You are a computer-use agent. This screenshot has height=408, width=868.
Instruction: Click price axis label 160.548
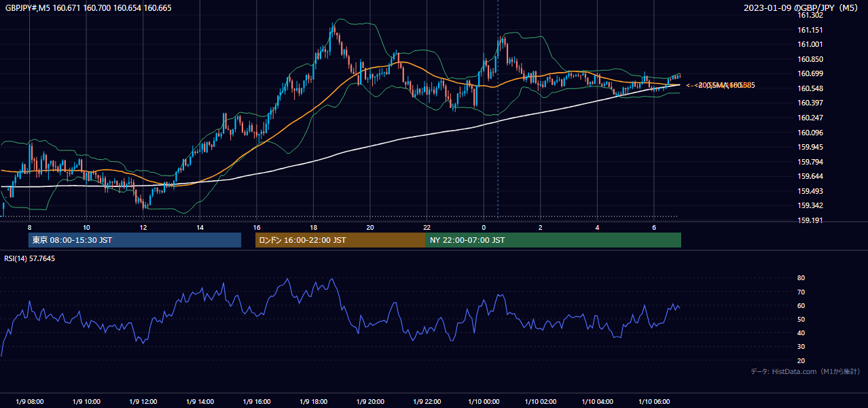tap(810, 88)
